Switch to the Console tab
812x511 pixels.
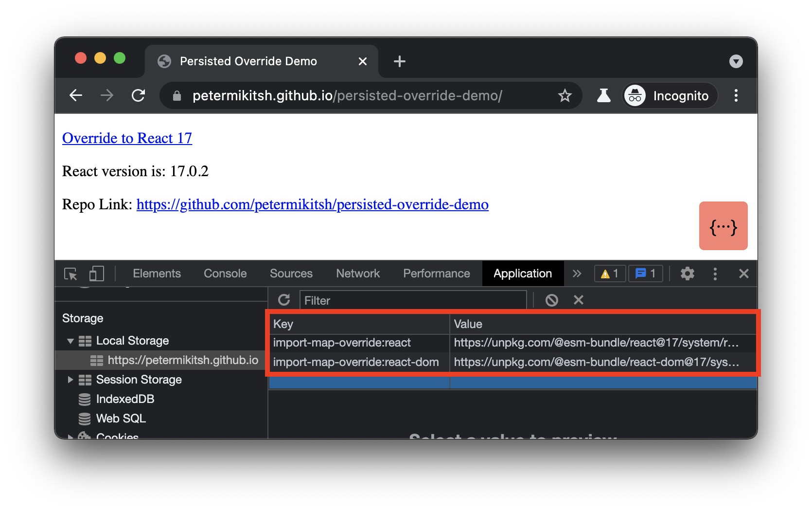(x=225, y=274)
